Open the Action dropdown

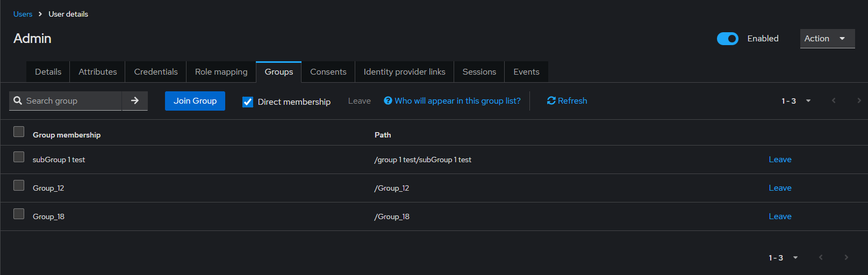827,39
